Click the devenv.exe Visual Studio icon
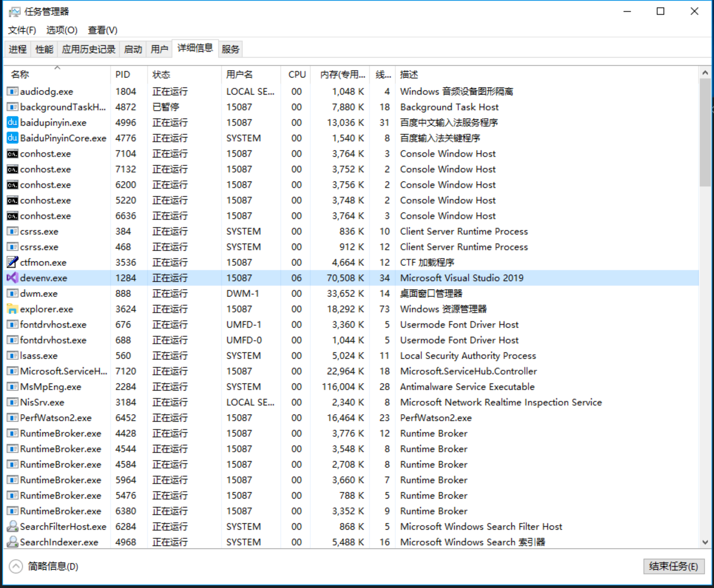Image resolution: width=714 pixels, height=588 pixels. coord(12,278)
